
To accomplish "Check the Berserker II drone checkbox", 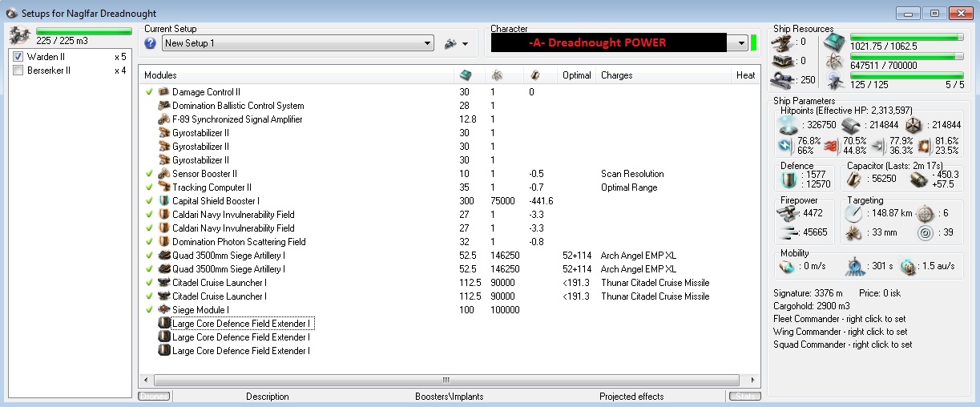I will pyautogui.click(x=18, y=71).
